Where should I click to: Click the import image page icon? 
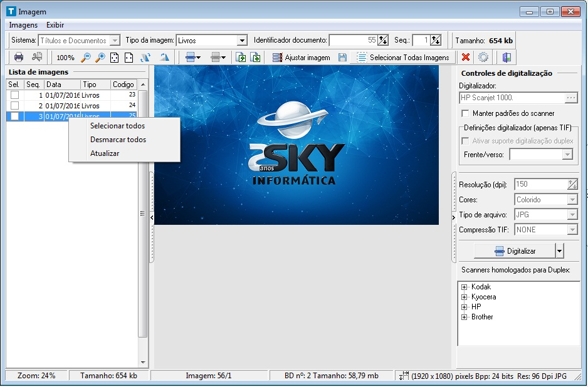(241, 58)
